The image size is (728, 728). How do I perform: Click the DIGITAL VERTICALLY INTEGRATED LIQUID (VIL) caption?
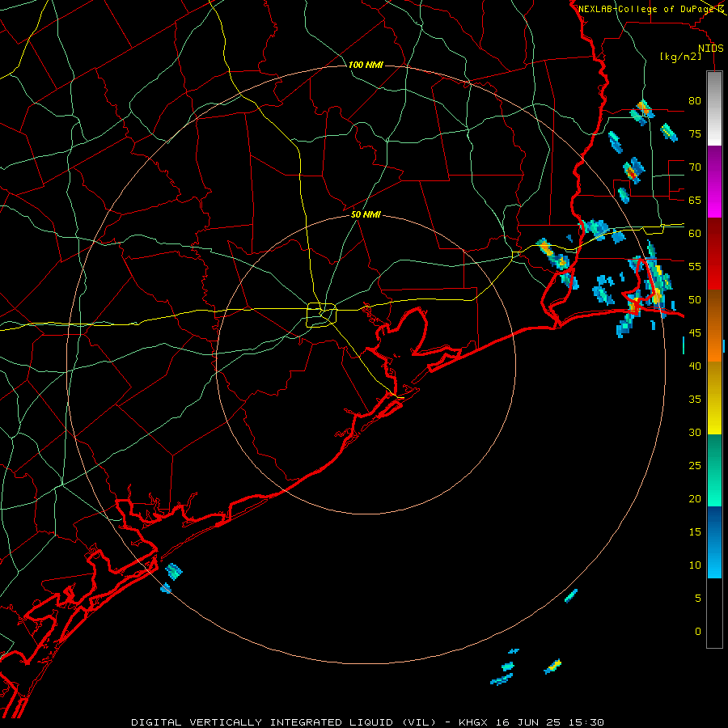[284, 722]
